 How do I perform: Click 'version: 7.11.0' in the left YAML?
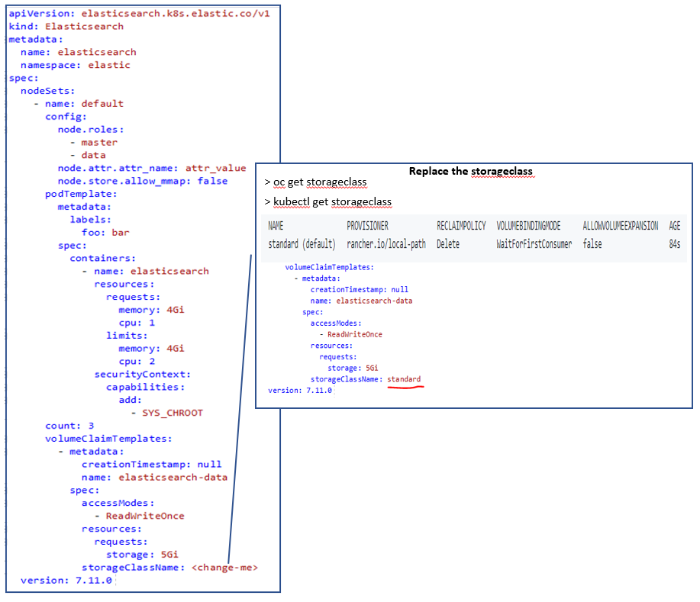66,581
